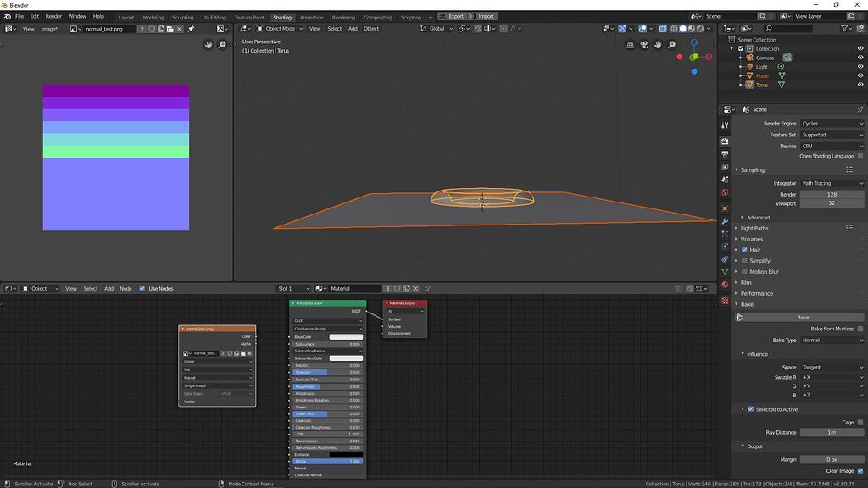Switch to rendered viewport shading
Screen dimensions: 868x488
tap(700, 29)
